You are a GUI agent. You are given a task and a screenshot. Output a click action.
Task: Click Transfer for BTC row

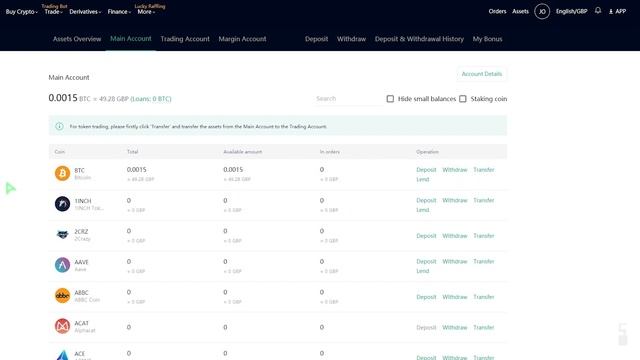[484, 169]
